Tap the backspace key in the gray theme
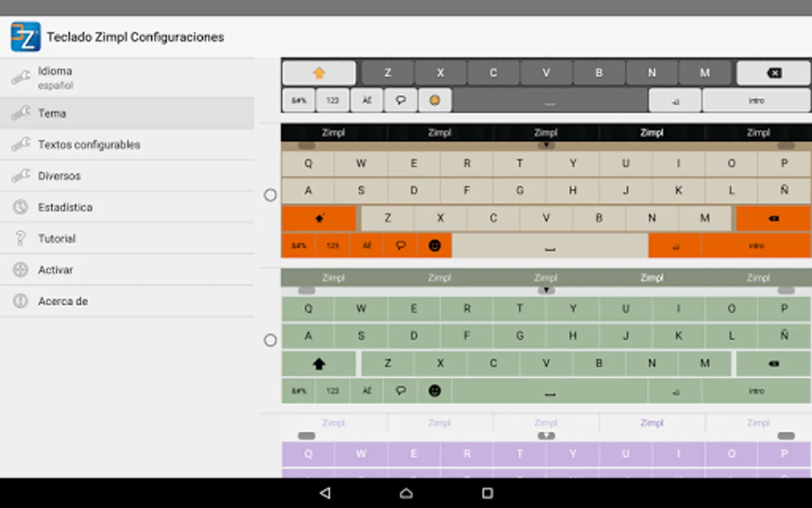Viewport: 812px width, 508px height. click(774, 73)
